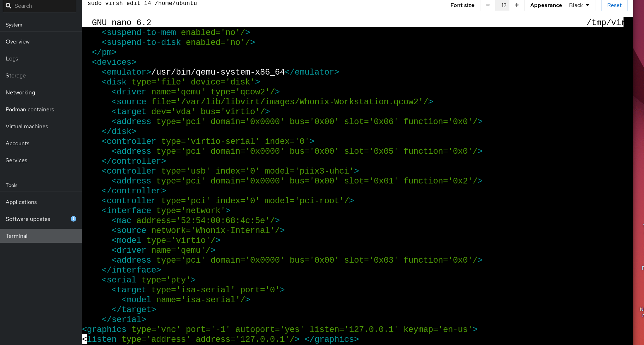Navigate to Networking page
Screen dimensions: 644x345
[x=20, y=93]
